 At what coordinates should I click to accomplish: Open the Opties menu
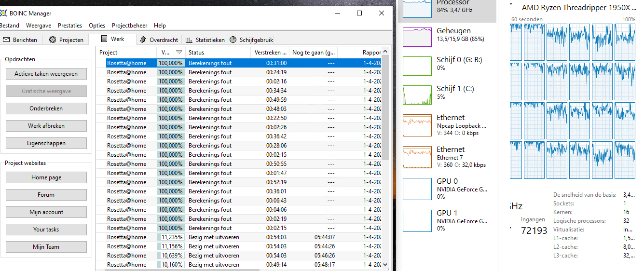(x=97, y=26)
